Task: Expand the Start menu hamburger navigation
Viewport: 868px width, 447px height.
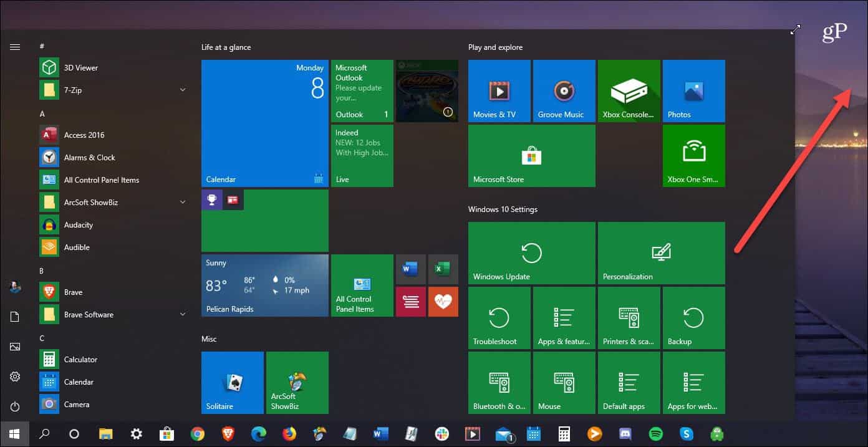Action: click(15, 47)
